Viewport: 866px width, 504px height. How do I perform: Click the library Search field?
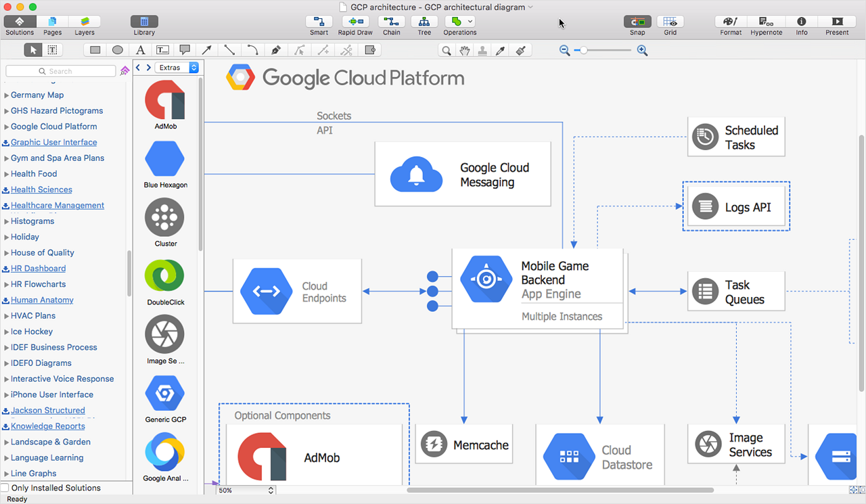62,71
